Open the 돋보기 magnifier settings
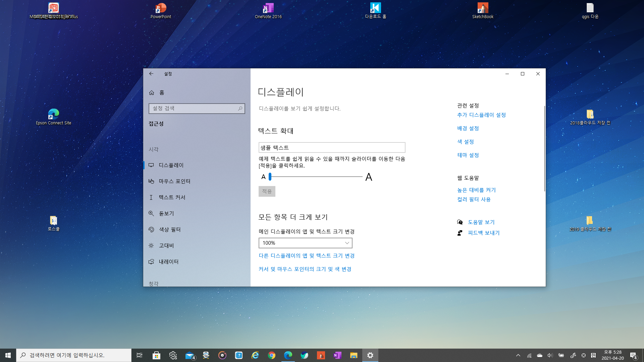This screenshot has width=644, height=362. point(166,214)
